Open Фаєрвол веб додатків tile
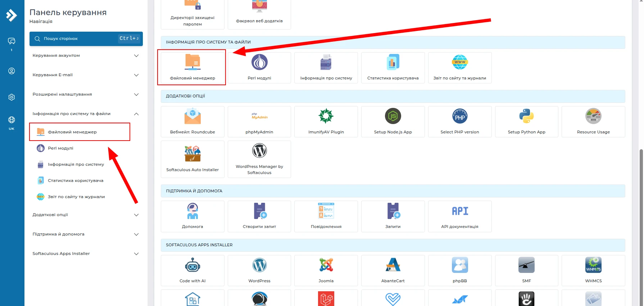 (x=259, y=14)
